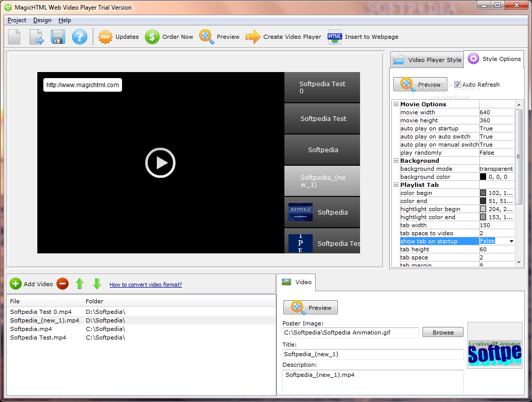Select the show tab on startup row
Screen dimensions: 532x402
(457, 241)
